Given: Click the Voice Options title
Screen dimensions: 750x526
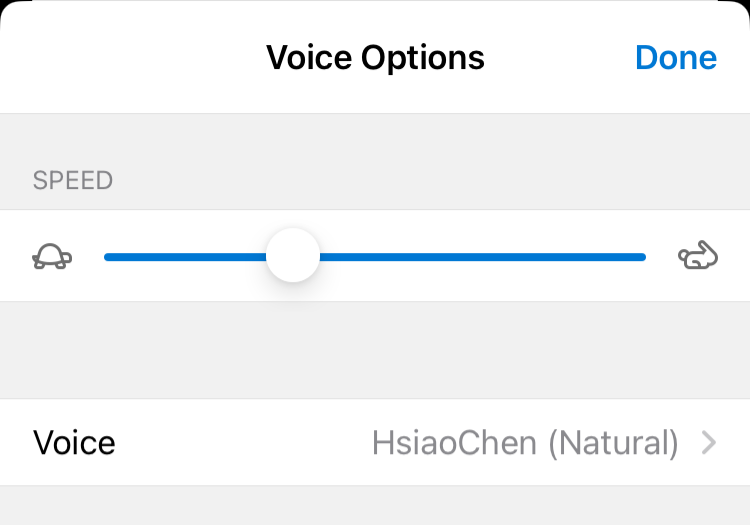Looking at the screenshot, I should coord(375,58).
